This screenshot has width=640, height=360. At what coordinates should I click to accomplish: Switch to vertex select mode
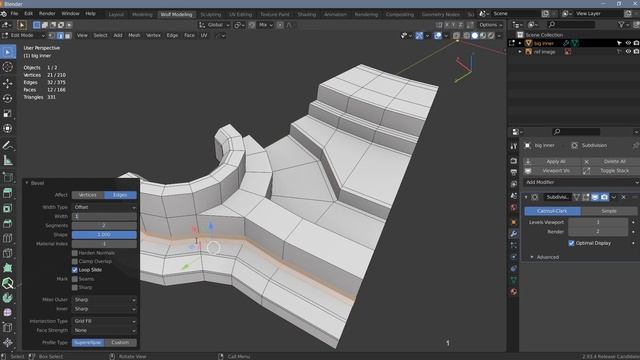(x=52, y=36)
